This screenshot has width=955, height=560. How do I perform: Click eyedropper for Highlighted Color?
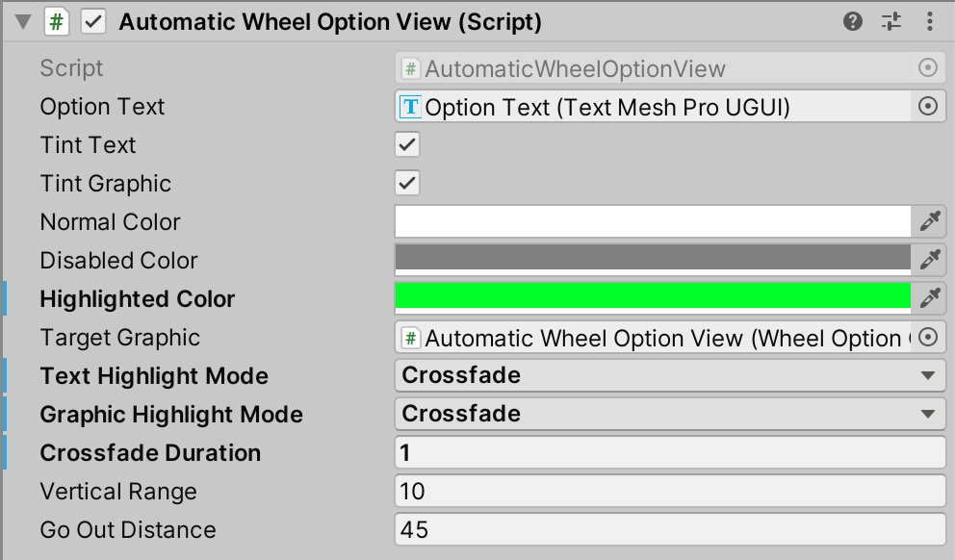tap(929, 298)
